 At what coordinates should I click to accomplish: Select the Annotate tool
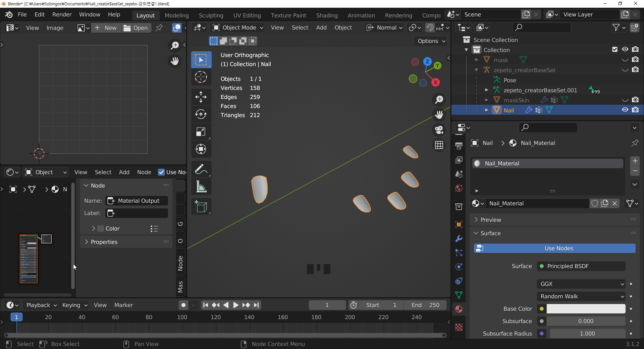point(201,169)
